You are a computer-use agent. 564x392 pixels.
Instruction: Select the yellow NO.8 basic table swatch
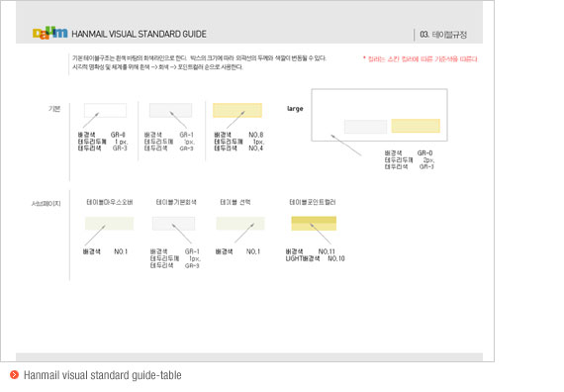[237, 110]
